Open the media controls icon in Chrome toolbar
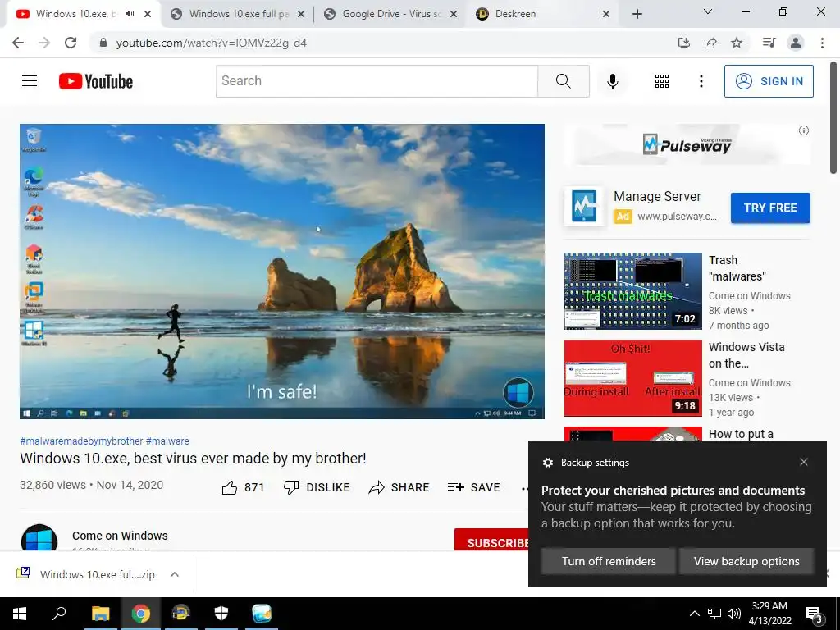Viewport: 840px width, 630px height. coord(769,43)
